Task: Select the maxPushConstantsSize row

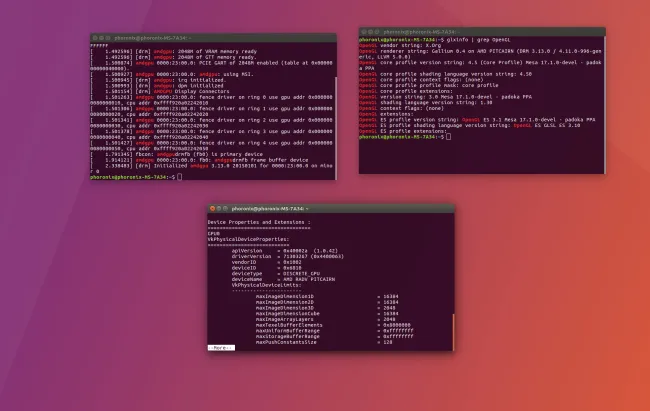Action: (x=324, y=343)
